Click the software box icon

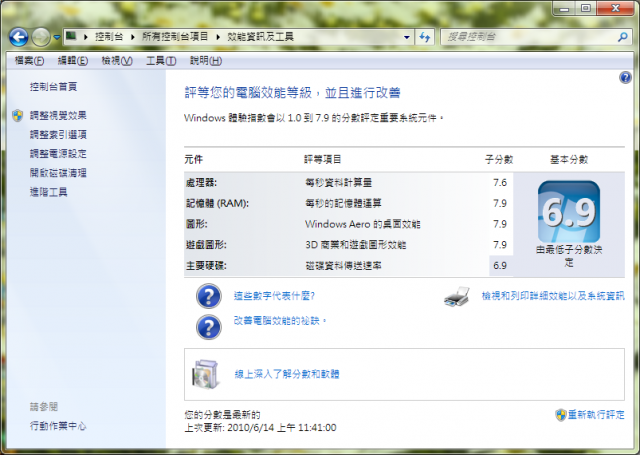[x=205, y=374]
